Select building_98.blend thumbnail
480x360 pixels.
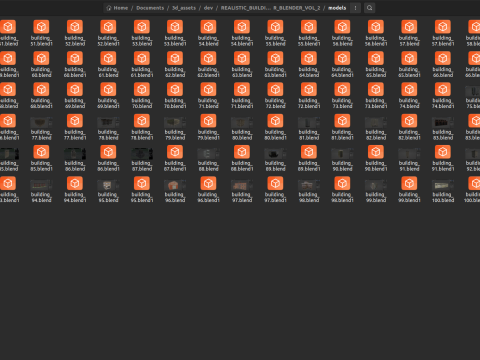[x=309, y=185]
